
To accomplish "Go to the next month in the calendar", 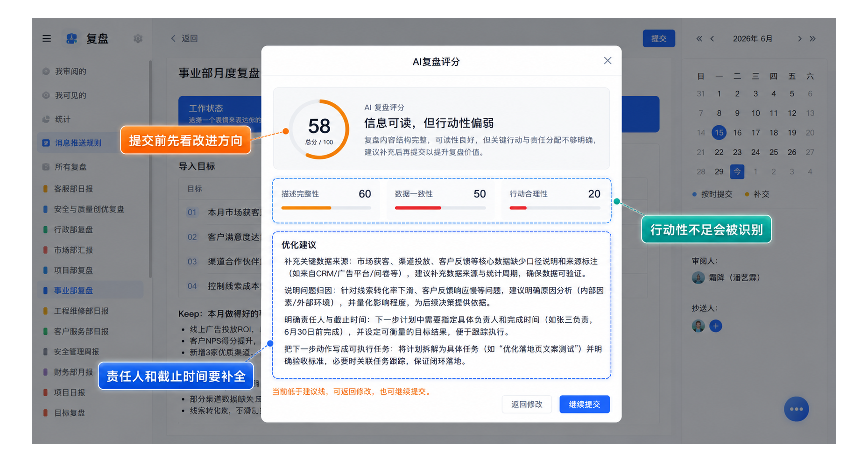I will click(x=800, y=39).
